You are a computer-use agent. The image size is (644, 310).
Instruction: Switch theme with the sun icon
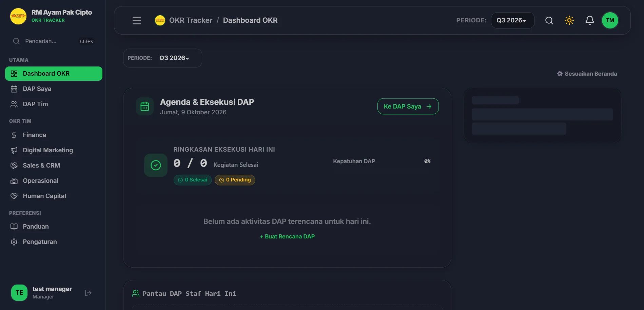point(569,20)
